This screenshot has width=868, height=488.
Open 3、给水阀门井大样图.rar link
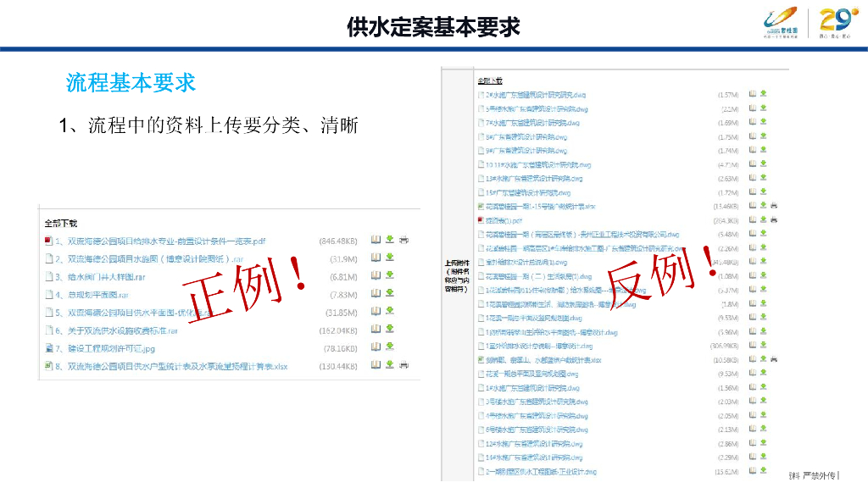(100, 277)
